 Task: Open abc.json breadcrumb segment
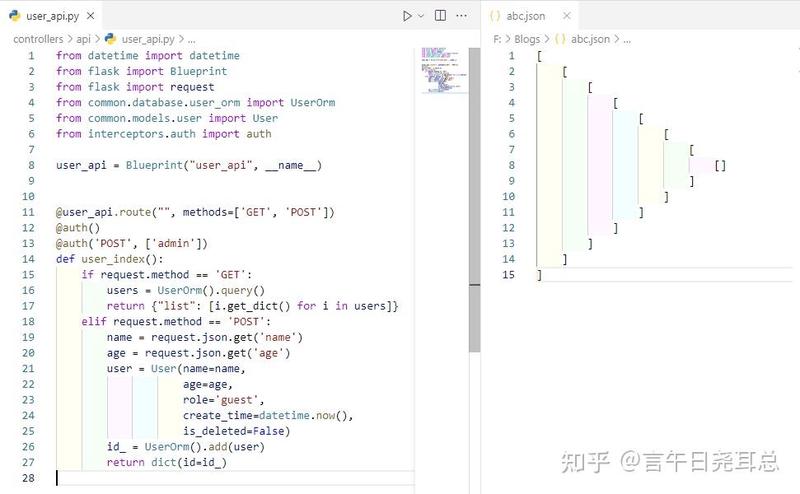point(590,39)
